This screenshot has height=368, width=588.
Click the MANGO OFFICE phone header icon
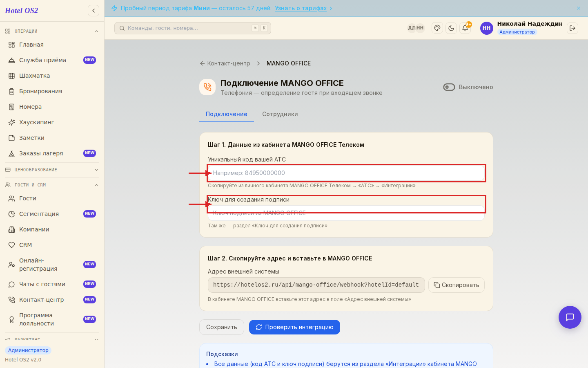(207, 87)
